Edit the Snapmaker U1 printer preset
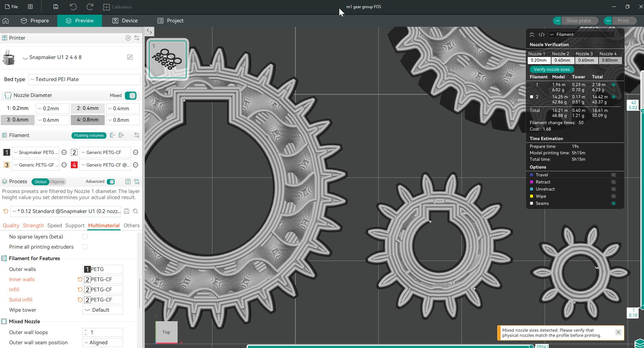 [130, 57]
